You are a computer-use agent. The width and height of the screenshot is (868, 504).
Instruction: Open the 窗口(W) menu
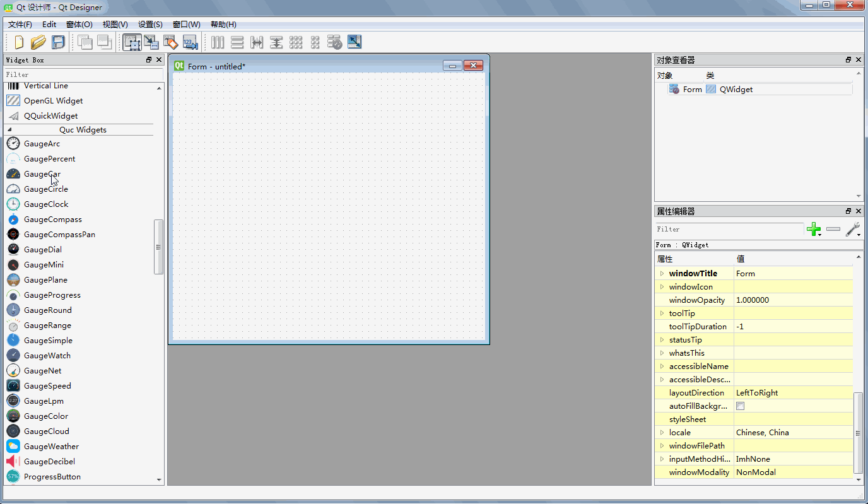(187, 25)
